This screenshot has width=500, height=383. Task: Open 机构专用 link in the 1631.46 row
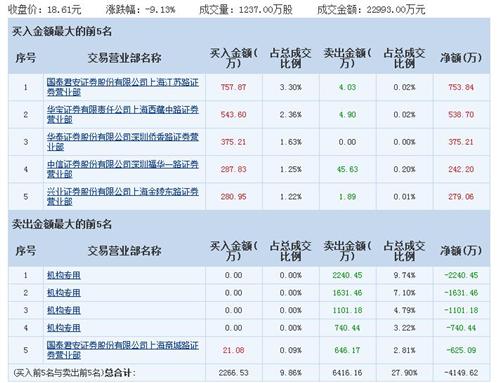[x=63, y=293]
